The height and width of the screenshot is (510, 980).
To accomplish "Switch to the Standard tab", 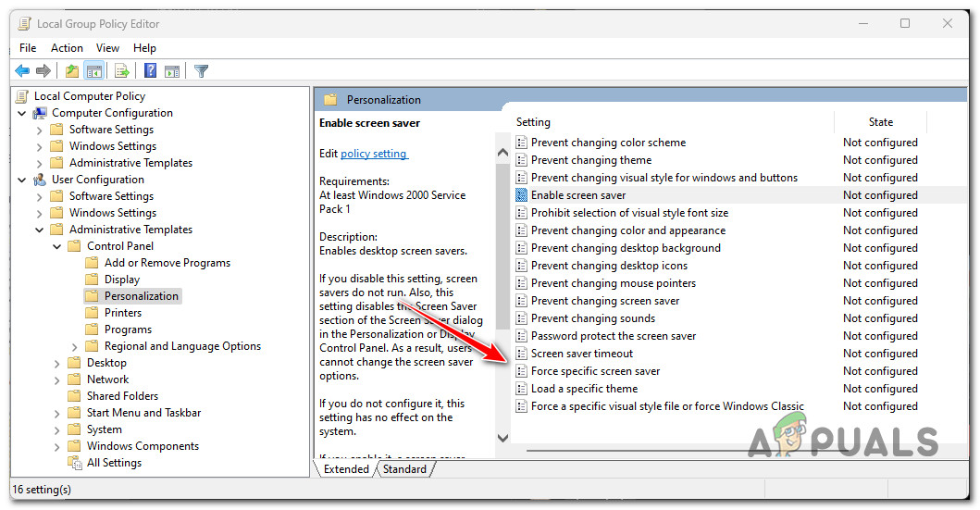I will [404, 469].
